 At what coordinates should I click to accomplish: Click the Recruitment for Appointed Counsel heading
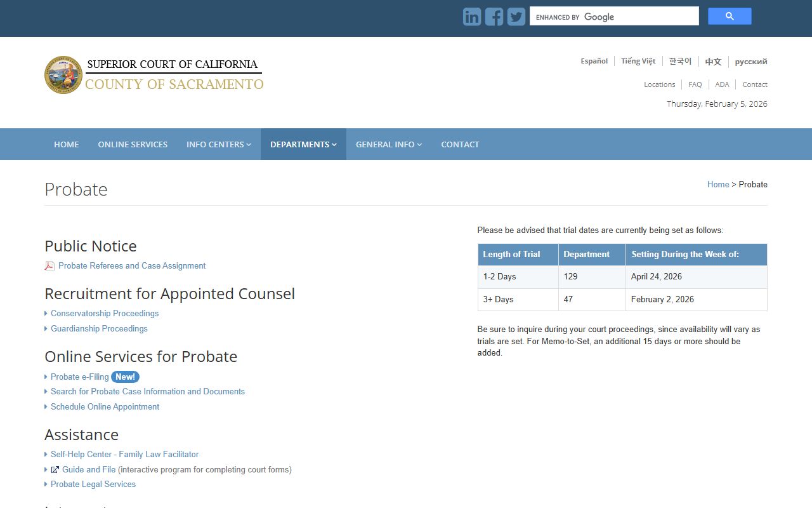click(170, 293)
